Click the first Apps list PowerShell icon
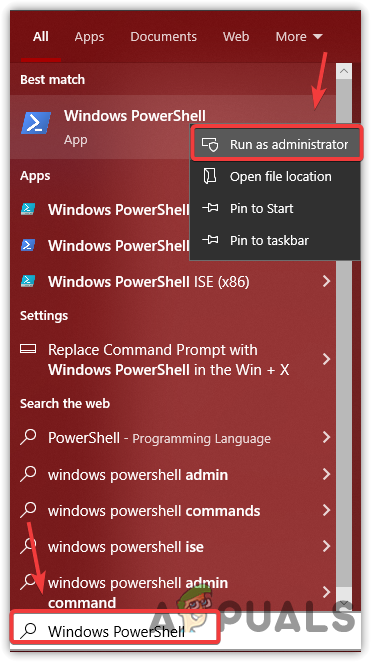Viewport: 371px width, 662px height. tap(28, 209)
